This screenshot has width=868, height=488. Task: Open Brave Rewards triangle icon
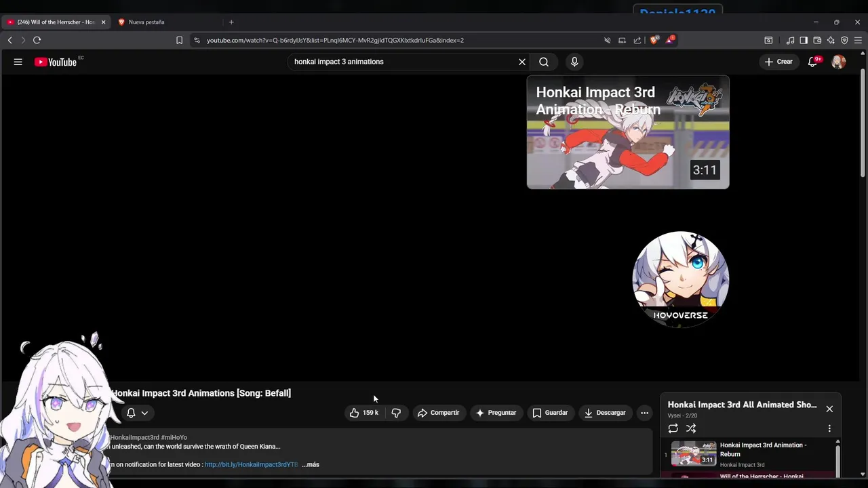click(669, 40)
